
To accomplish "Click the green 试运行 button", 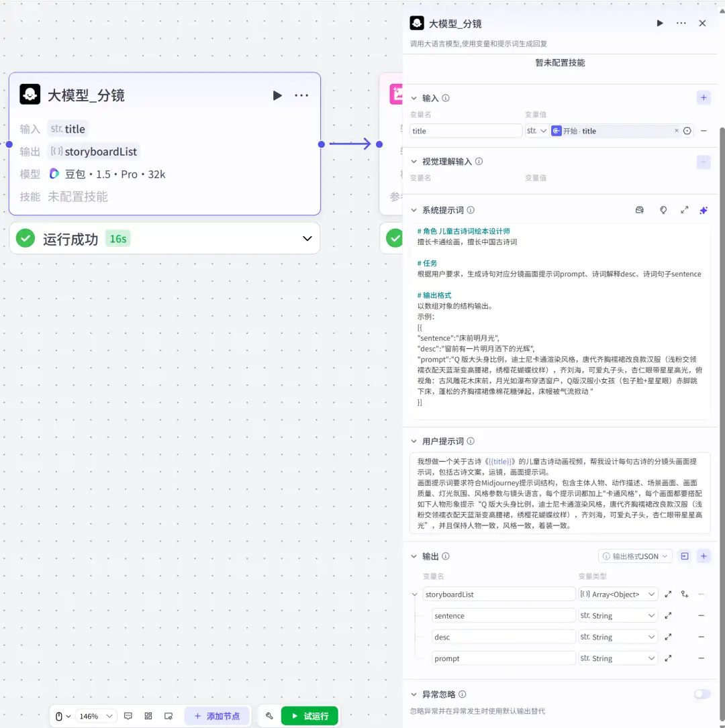I will (309, 716).
